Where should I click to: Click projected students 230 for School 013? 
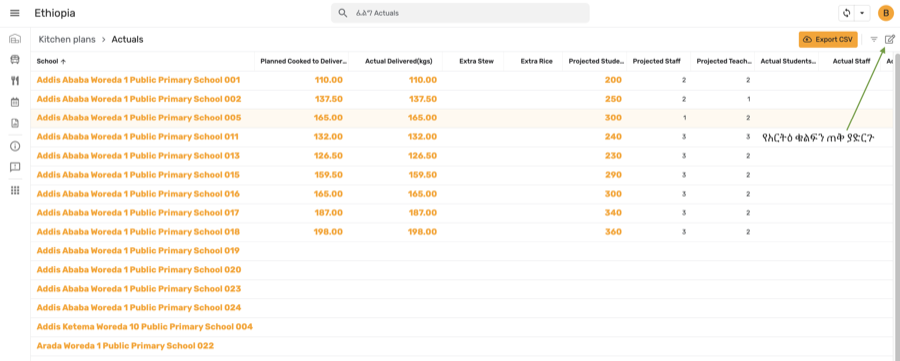pyautogui.click(x=613, y=156)
